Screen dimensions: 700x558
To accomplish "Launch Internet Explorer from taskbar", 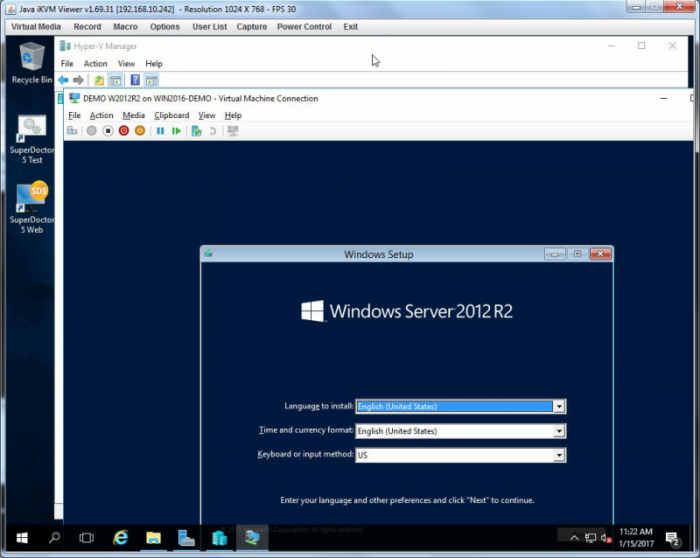I will coord(121,538).
